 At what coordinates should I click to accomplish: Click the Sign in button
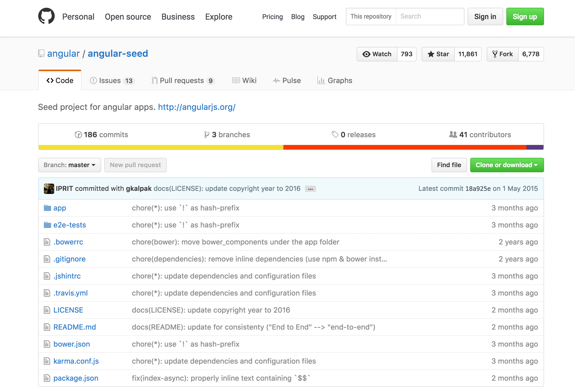[x=485, y=17]
